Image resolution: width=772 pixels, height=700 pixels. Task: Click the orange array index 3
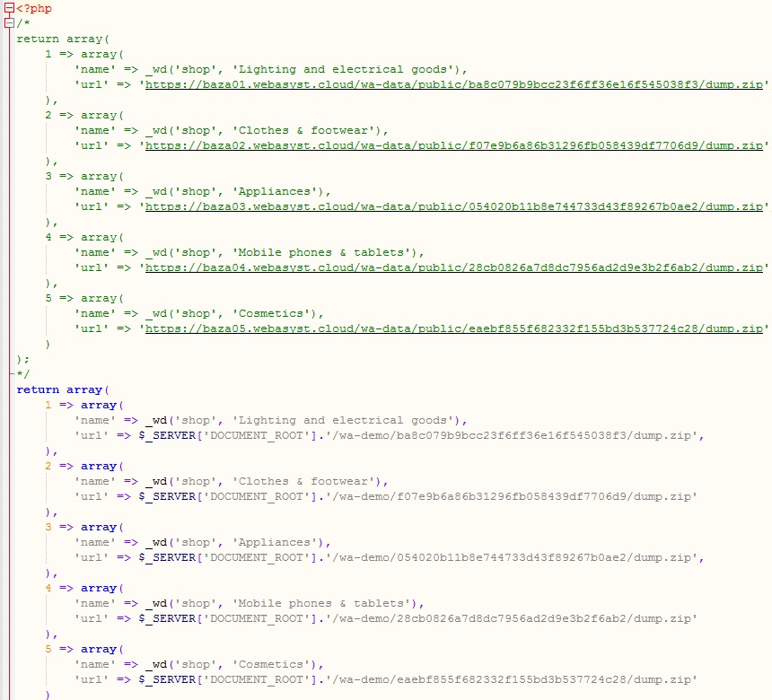click(48, 527)
